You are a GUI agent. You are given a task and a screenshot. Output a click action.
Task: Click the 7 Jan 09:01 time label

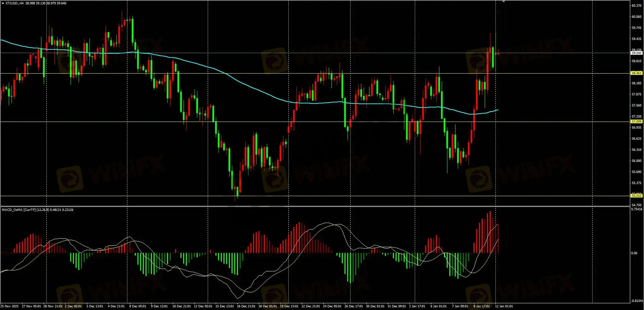(x=460, y=306)
